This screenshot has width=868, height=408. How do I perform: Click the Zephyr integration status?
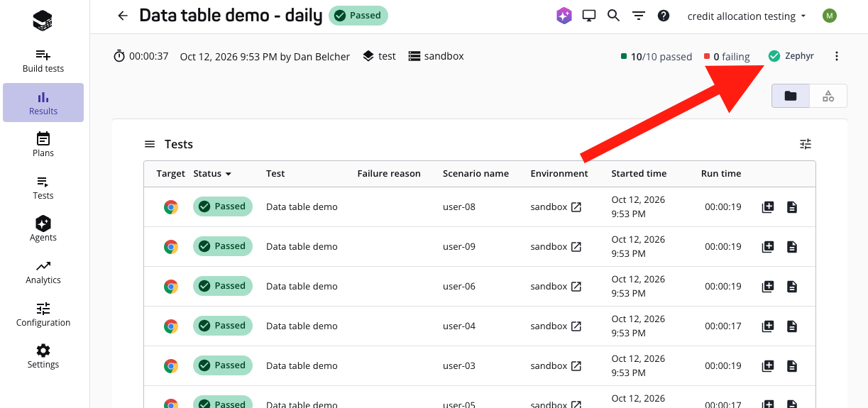[791, 56]
